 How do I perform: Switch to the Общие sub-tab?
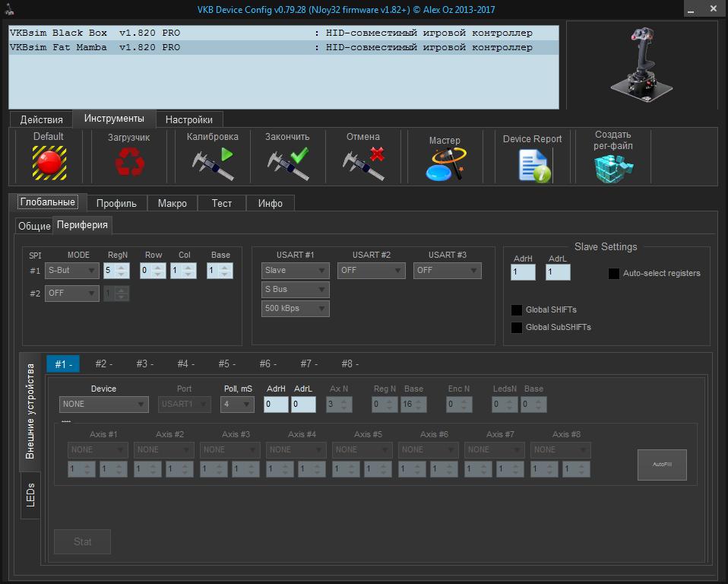click(x=34, y=226)
